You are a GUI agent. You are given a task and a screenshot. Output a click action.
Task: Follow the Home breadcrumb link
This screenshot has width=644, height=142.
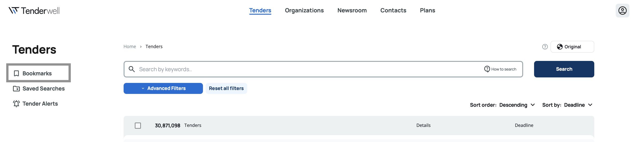(130, 46)
